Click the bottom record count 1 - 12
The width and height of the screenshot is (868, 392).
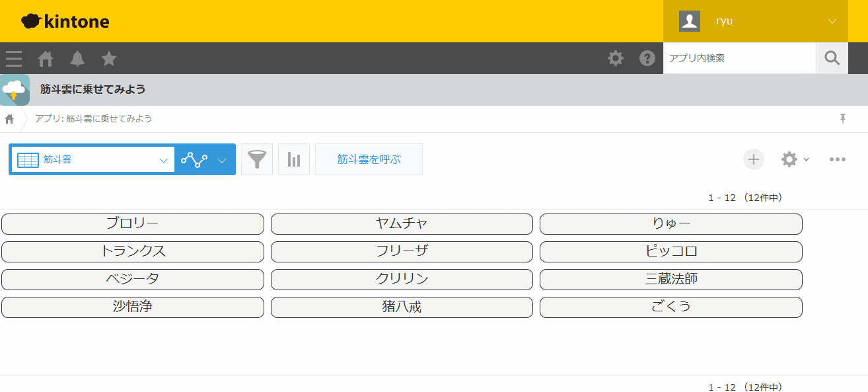(722, 387)
